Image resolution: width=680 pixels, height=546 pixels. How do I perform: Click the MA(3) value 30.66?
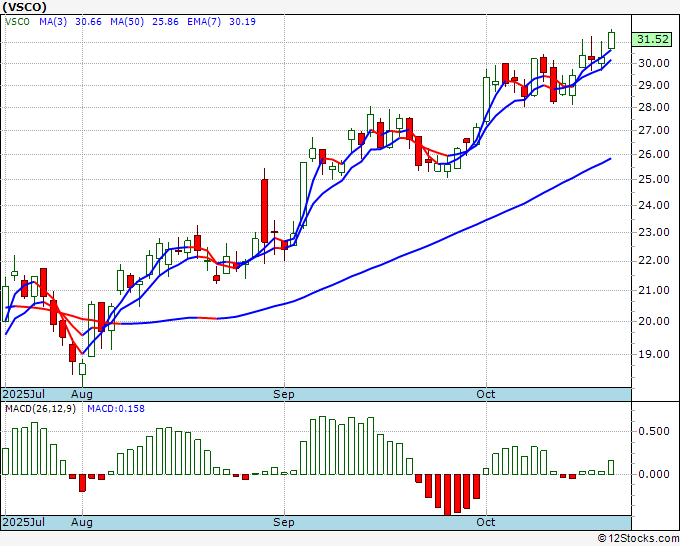[88, 21]
